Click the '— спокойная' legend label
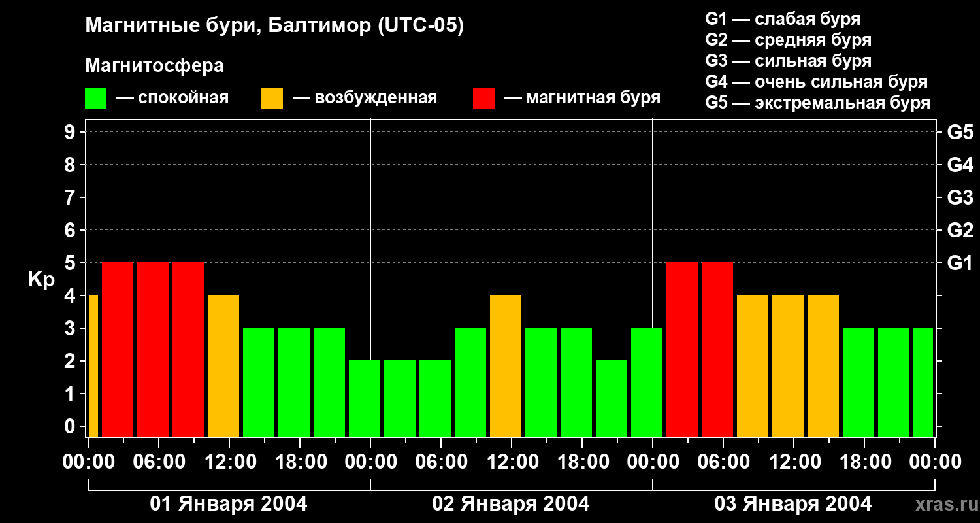The width and height of the screenshot is (980, 523). point(172,98)
